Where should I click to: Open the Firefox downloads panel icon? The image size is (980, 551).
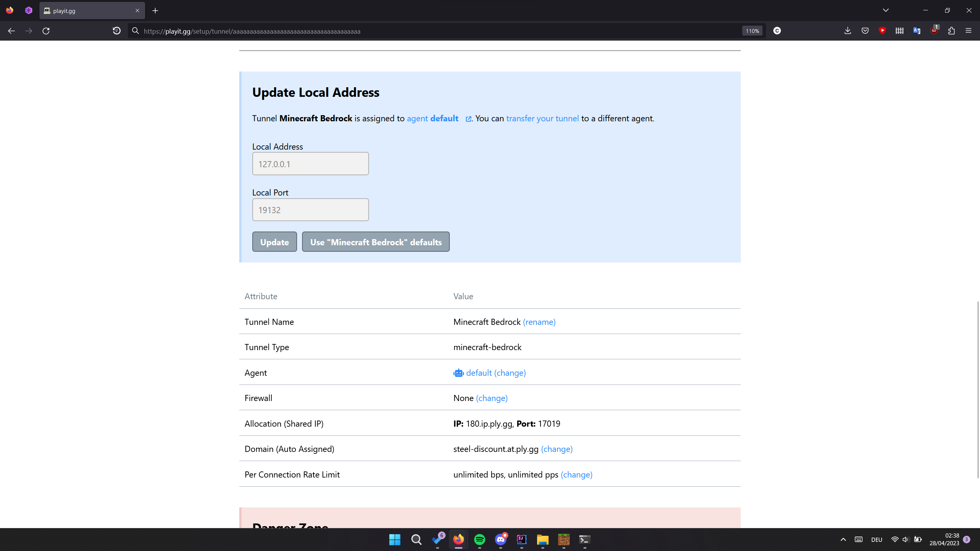click(848, 31)
